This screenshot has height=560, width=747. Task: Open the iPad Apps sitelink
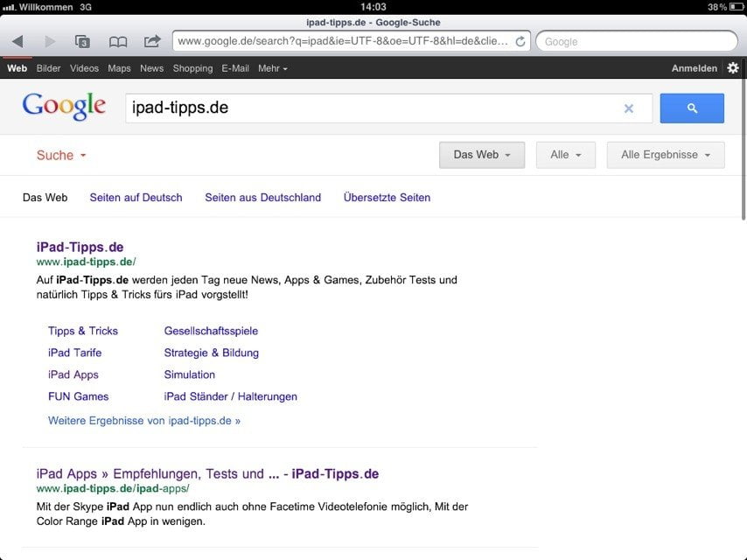73,374
